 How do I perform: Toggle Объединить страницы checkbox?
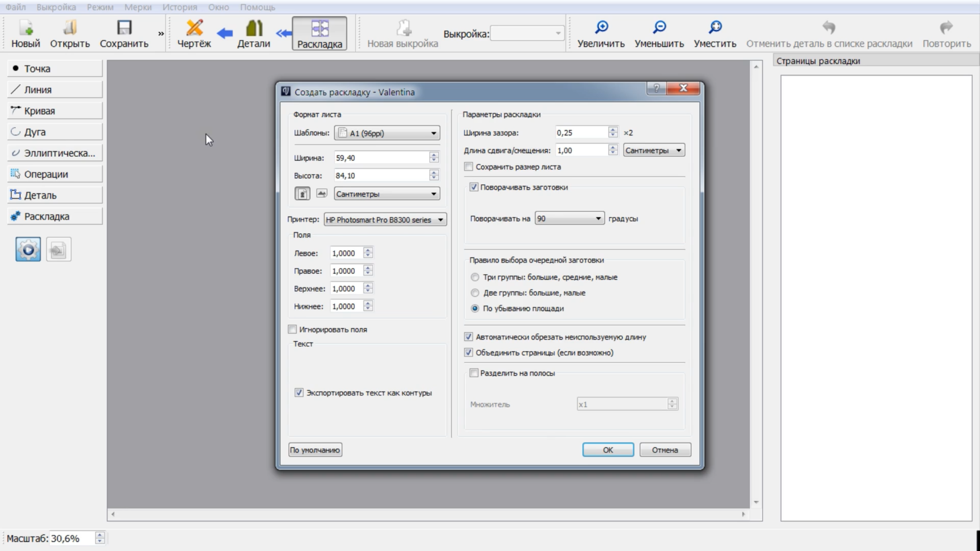coord(469,353)
